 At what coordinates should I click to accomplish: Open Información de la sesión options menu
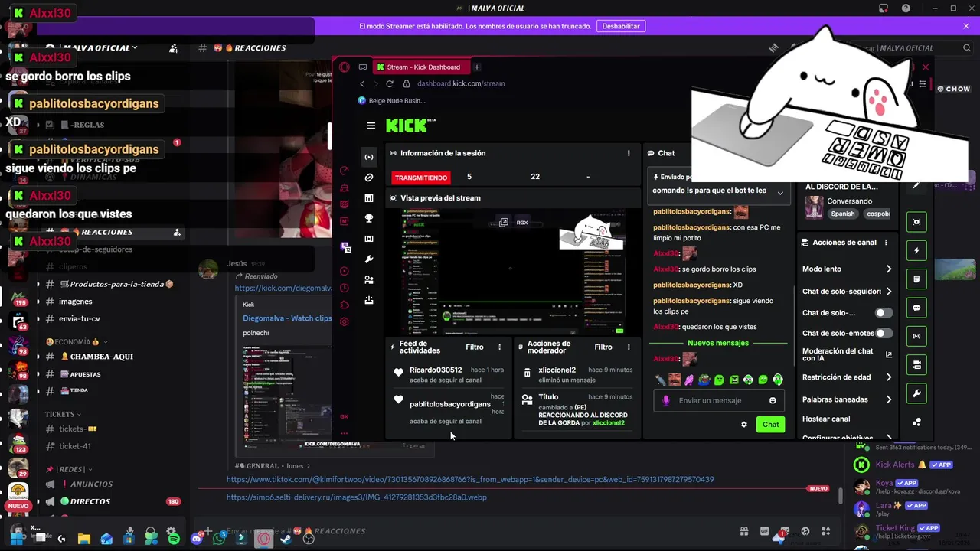coord(629,153)
